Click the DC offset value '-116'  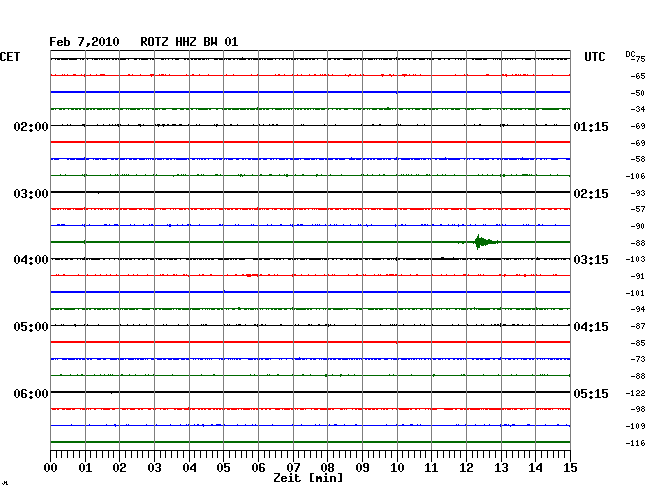click(635, 443)
